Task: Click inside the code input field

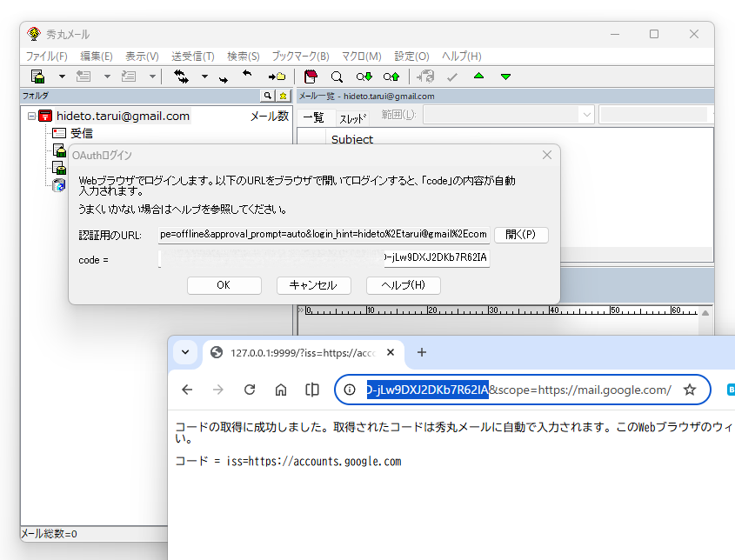Action: (322, 258)
